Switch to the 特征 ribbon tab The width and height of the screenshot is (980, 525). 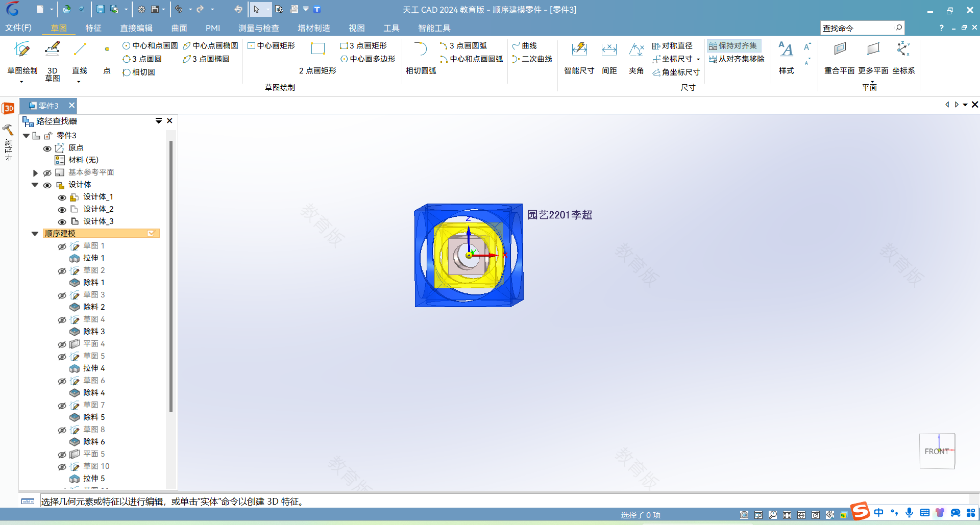93,28
